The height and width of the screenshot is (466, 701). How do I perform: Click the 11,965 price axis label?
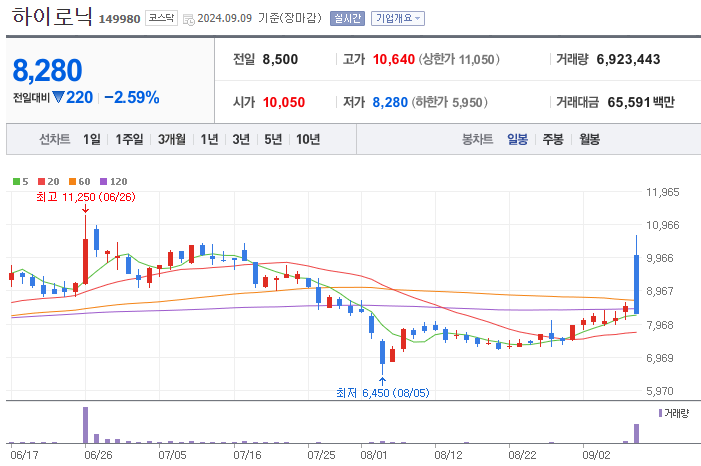(663, 192)
